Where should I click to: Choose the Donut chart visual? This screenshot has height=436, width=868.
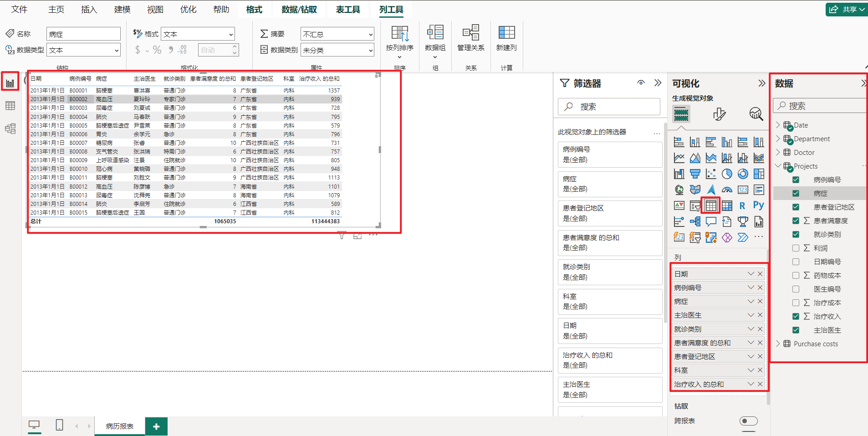pyautogui.click(x=743, y=174)
